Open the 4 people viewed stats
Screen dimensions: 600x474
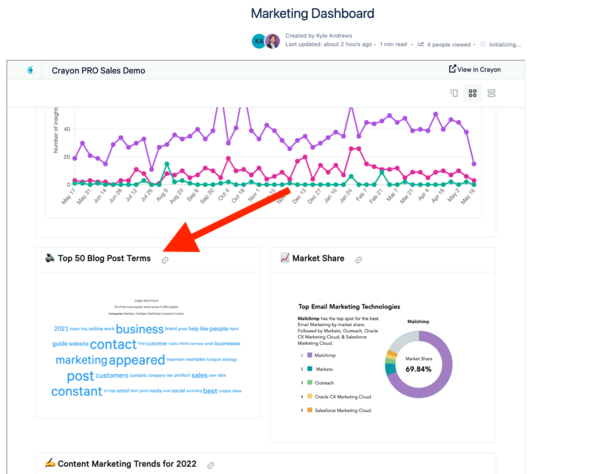click(446, 45)
